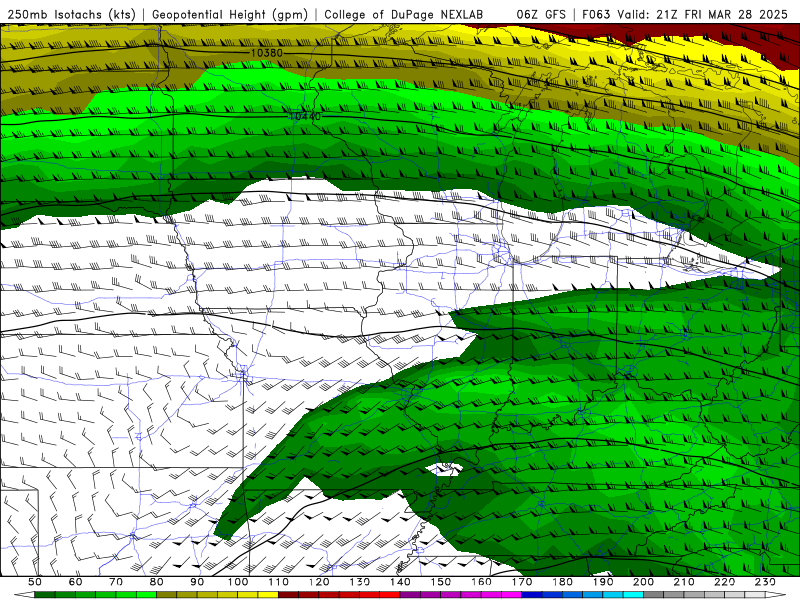Viewport: 800px width, 600px height.
Task: Click the 180 value on color scale
Action: [x=562, y=582]
